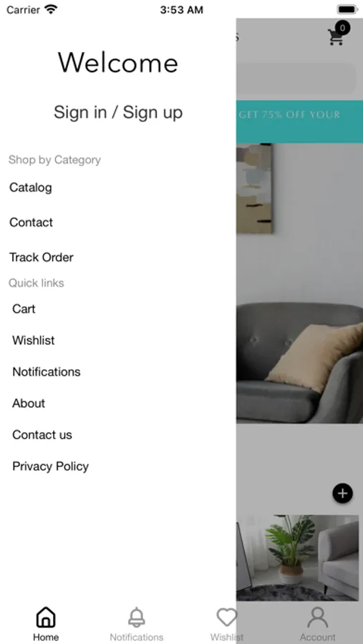The height and width of the screenshot is (644, 363).
Task: Open the About page link
Action: click(x=29, y=404)
